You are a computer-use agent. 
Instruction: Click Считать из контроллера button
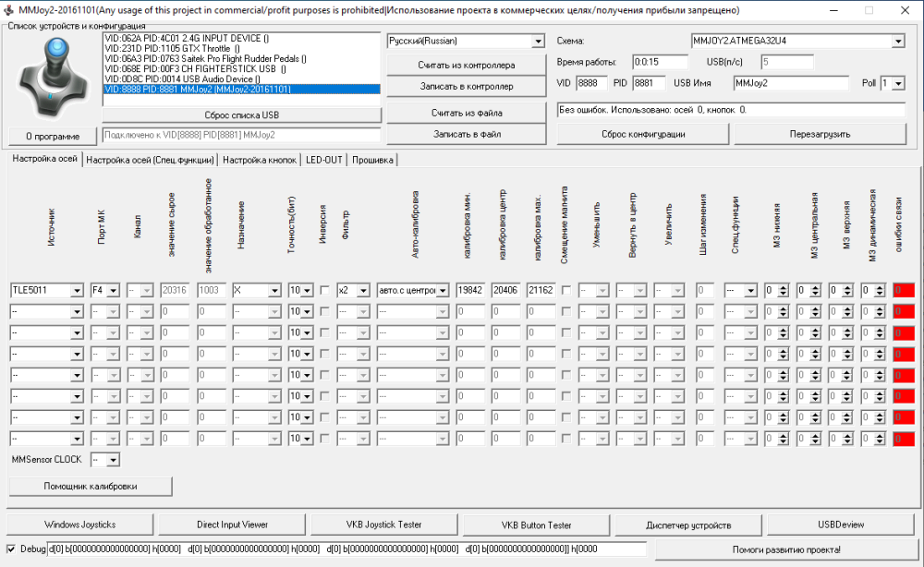click(467, 66)
